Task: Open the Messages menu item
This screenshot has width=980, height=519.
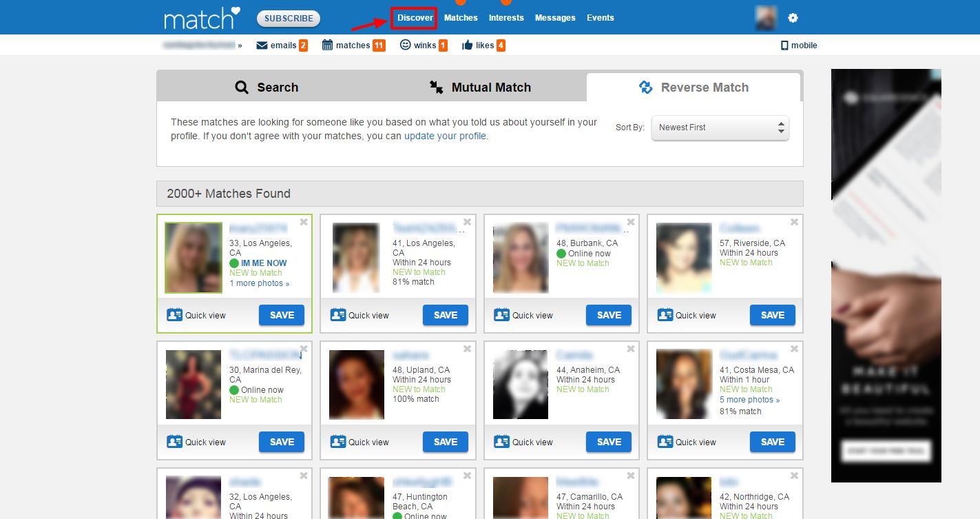Action: pyautogui.click(x=555, y=18)
